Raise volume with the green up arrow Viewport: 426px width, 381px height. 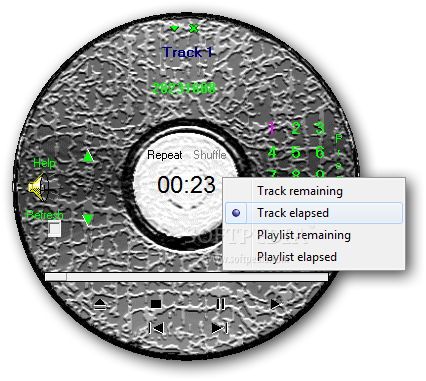[x=88, y=156]
